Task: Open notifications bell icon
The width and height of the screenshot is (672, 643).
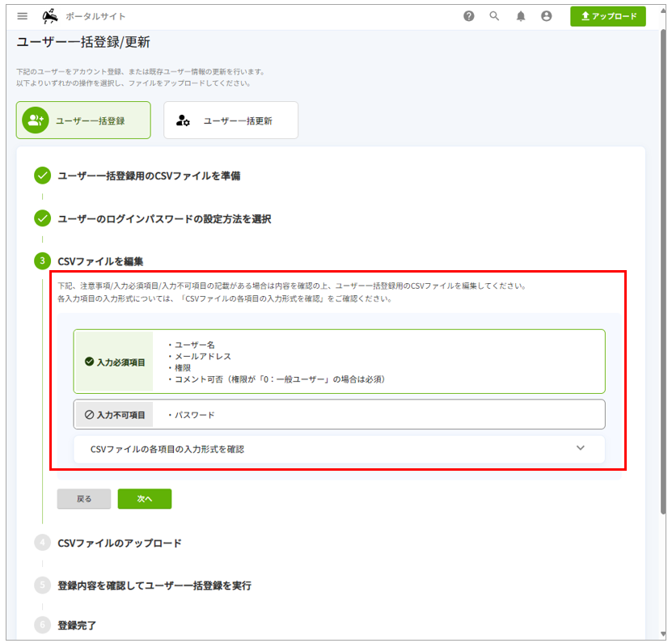Action: click(x=521, y=16)
